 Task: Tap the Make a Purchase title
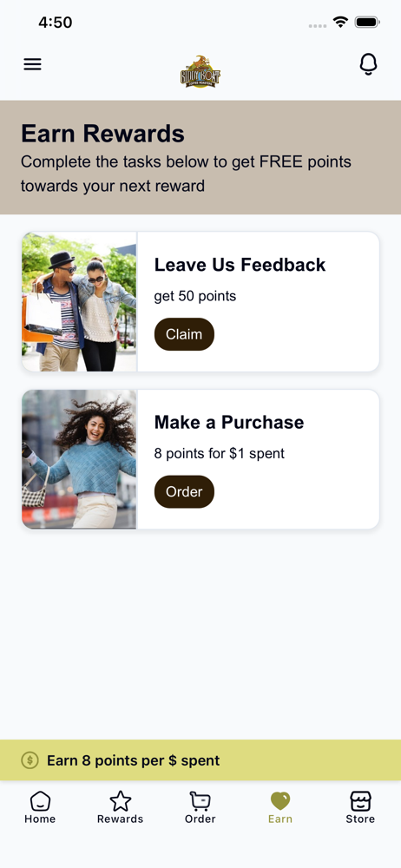click(229, 422)
